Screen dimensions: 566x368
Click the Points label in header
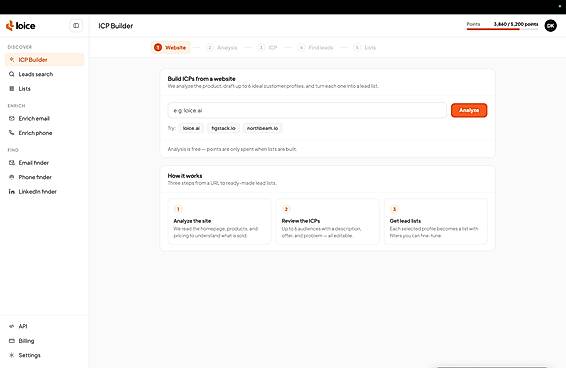tap(473, 24)
